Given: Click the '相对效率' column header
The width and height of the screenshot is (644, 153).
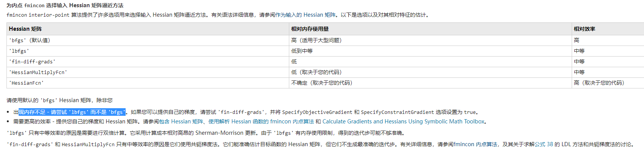Looking at the screenshot, I should (584, 29).
